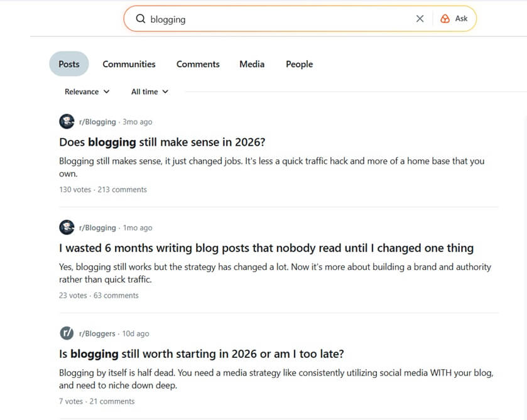Click the '1mo ago' timestamp
The width and height of the screenshot is (527, 420).
point(138,228)
